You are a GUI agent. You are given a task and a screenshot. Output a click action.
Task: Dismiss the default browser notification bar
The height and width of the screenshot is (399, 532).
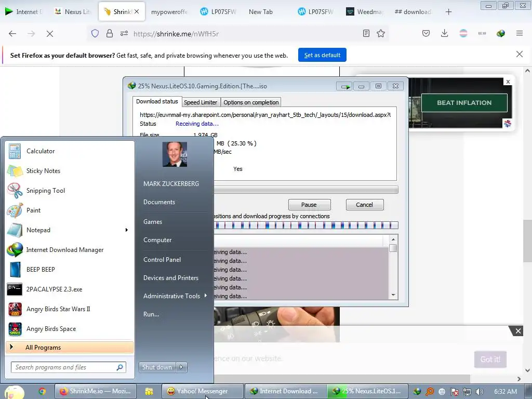(x=519, y=54)
